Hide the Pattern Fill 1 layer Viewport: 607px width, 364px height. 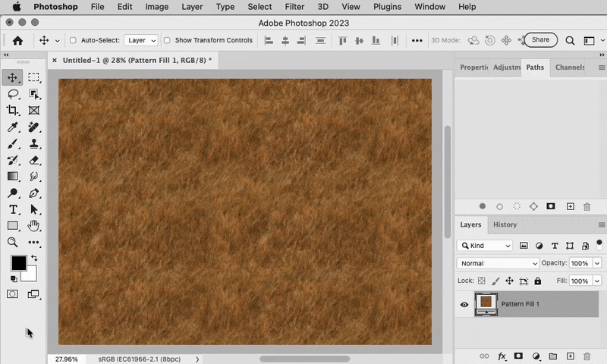[x=464, y=305]
